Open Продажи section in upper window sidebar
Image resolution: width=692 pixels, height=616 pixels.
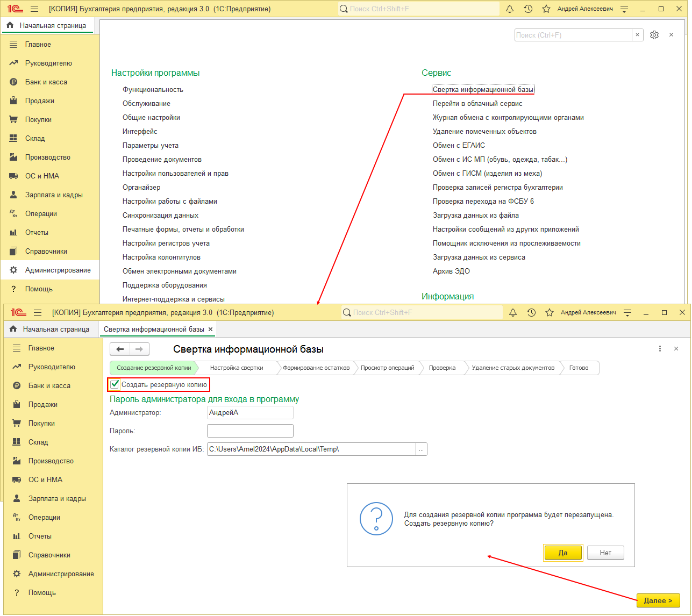point(49,101)
